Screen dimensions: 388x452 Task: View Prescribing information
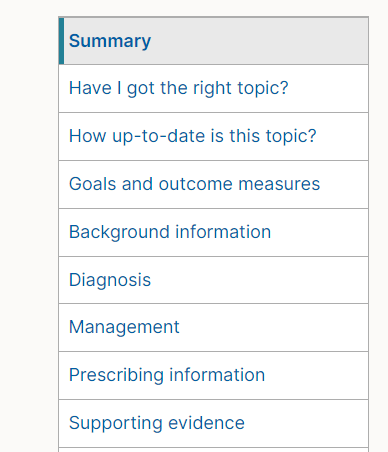click(167, 375)
